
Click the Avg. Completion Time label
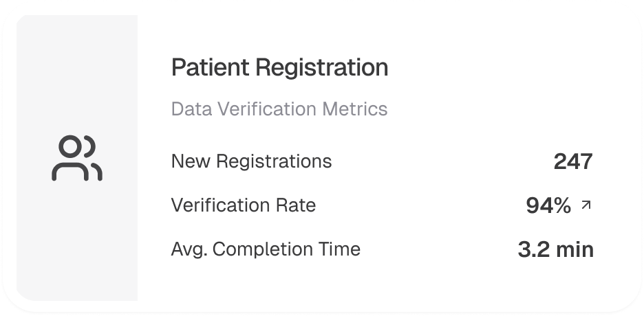coord(266,249)
